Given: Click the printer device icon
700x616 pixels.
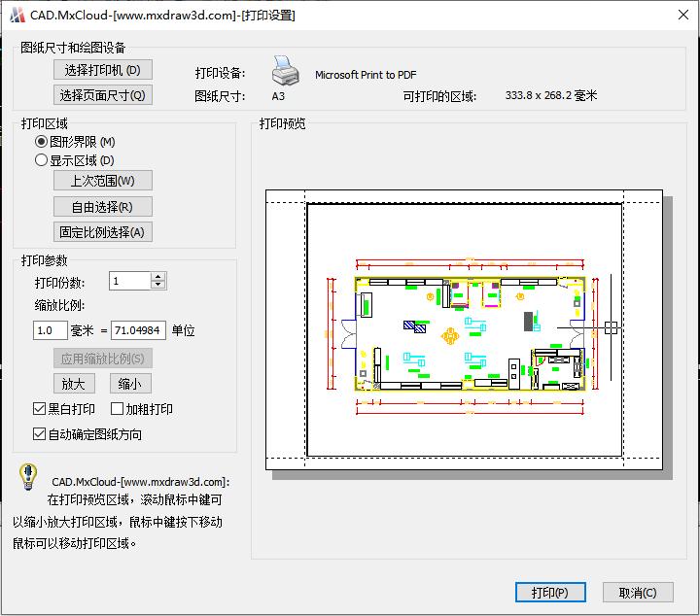Looking at the screenshot, I should (285, 71).
